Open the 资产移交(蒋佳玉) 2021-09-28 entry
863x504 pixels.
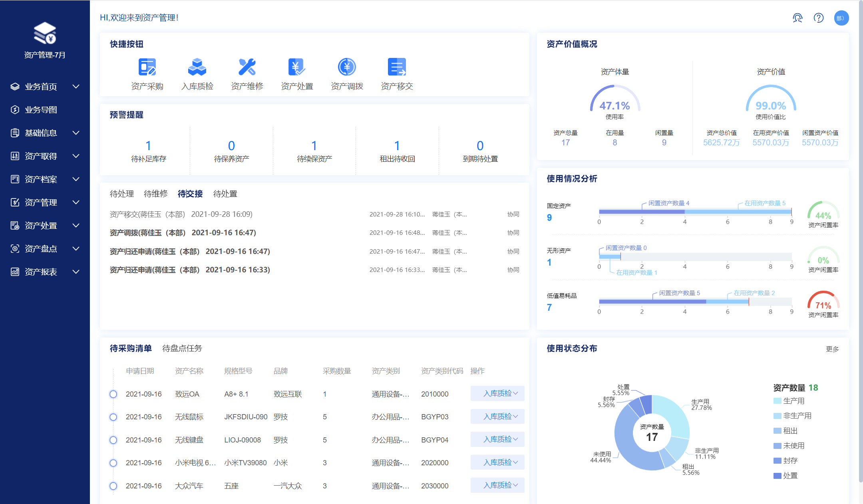click(x=181, y=214)
